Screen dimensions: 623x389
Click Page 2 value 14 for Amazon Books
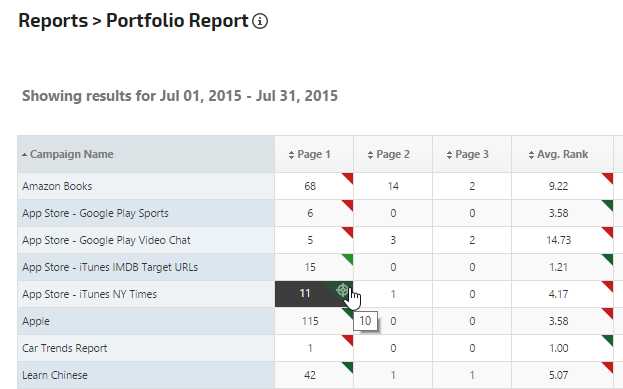[x=393, y=186]
